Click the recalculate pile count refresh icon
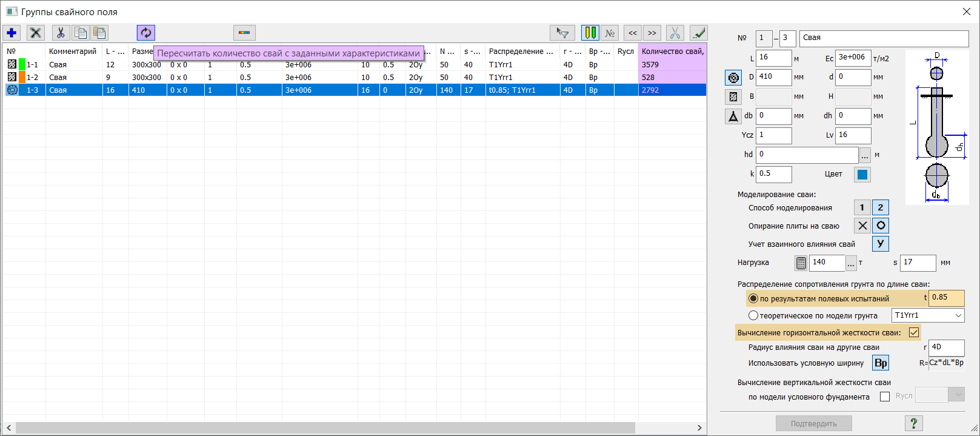980x436 pixels. (x=146, y=33)
